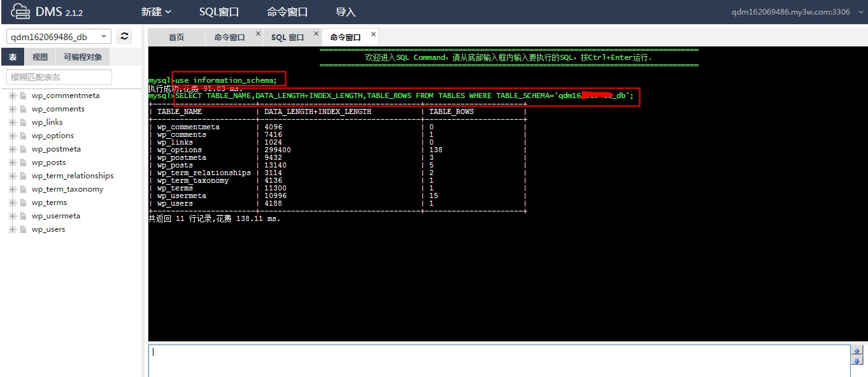Viewport: 868px width, 377px height.
Task: Expand the wp_commentmeta tree node
Action: click(x=13, y=96)
